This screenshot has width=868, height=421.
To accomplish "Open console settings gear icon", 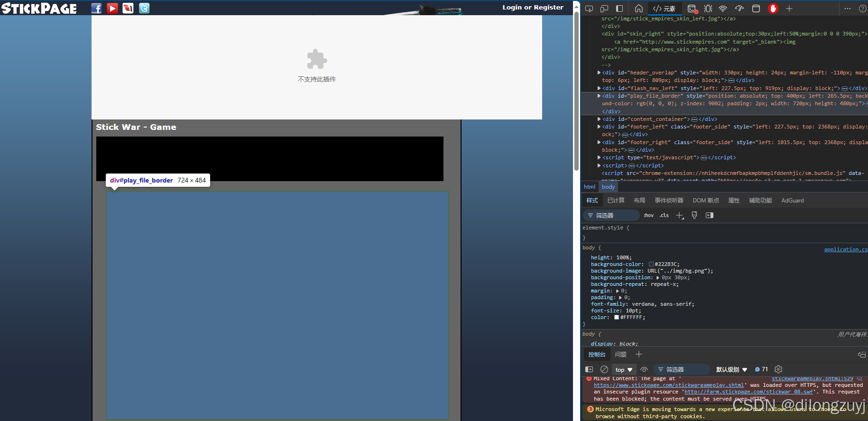I will pyautogui.click(x=778, y=369).
